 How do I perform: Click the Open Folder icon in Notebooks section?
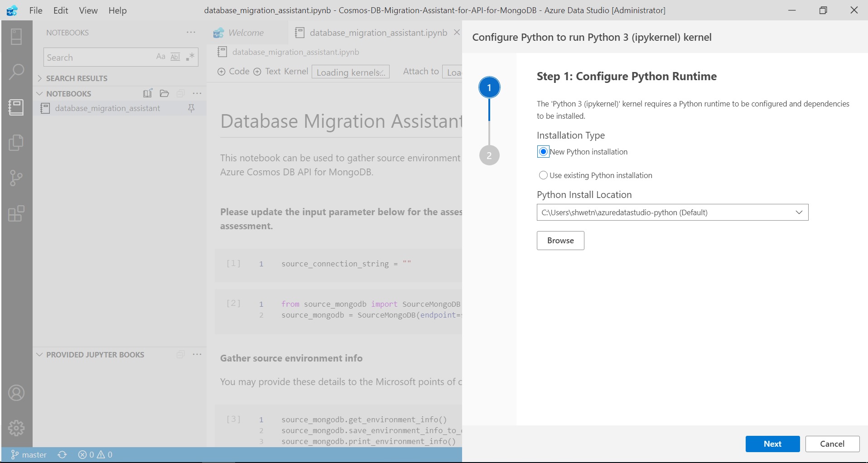click(164, 93)
